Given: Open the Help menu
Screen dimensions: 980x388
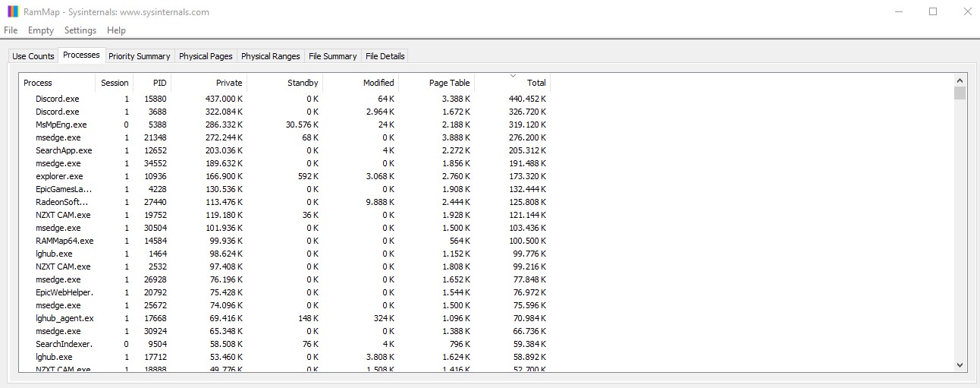Looking at the screenshot, I should (116, 30).
